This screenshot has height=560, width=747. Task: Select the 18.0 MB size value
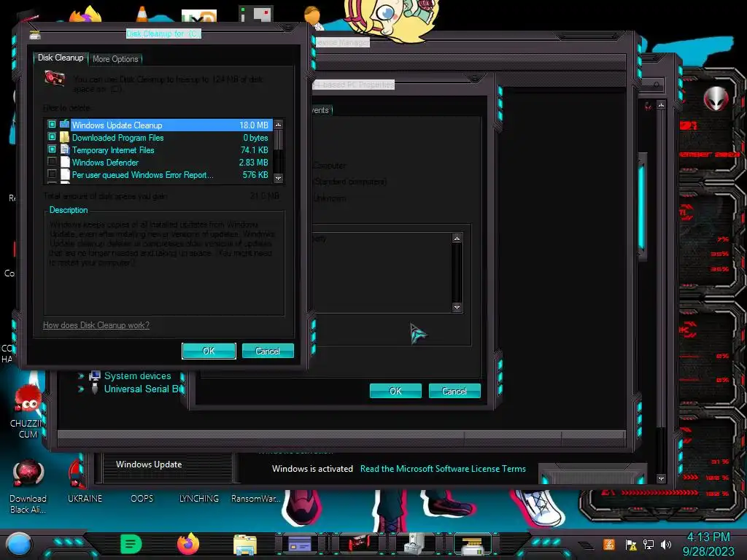click(x=253, y=125)
